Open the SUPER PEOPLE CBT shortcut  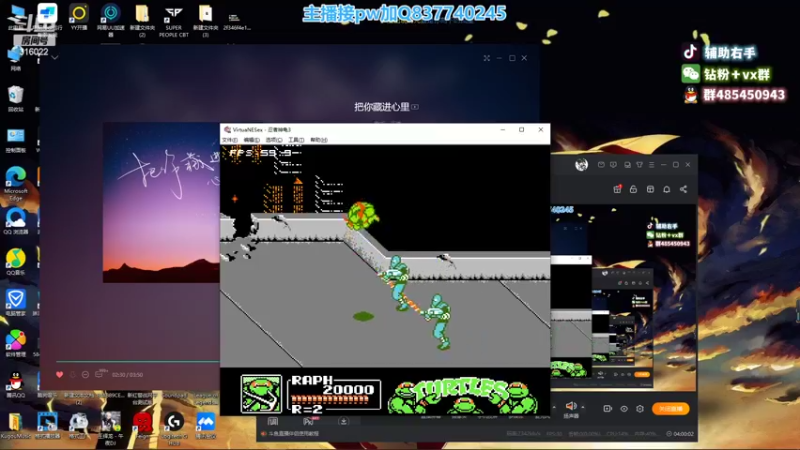tap(173, 20)
